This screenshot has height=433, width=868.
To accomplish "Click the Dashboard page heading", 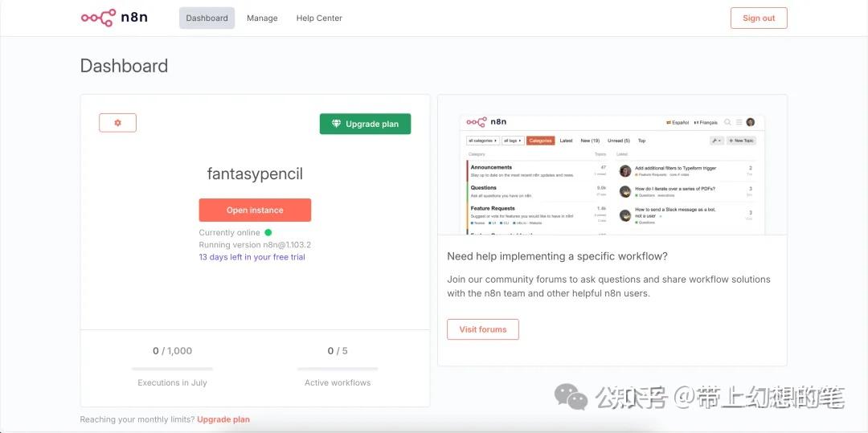I will coord(124,66).
